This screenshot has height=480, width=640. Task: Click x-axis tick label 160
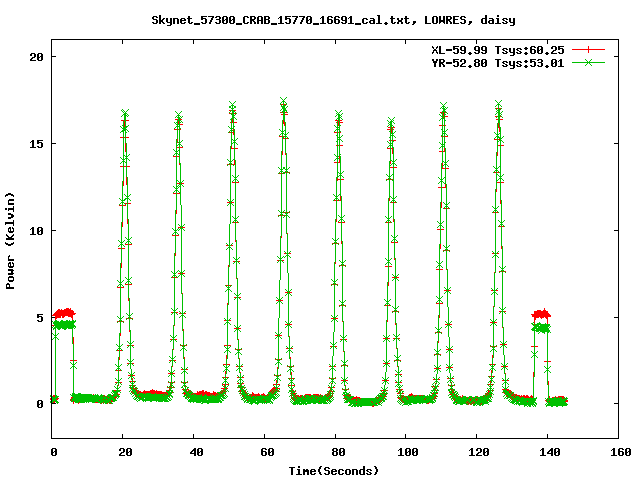coord(620,452)
